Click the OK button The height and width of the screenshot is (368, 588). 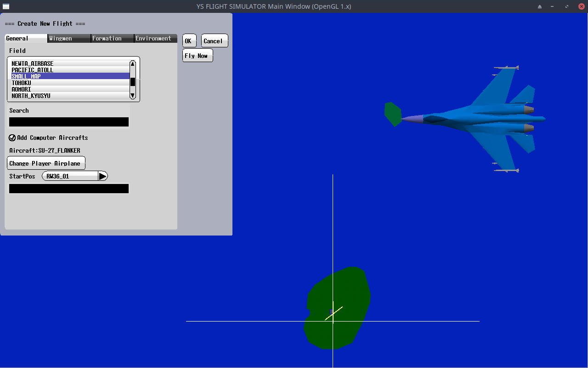[x=189, y=41]
